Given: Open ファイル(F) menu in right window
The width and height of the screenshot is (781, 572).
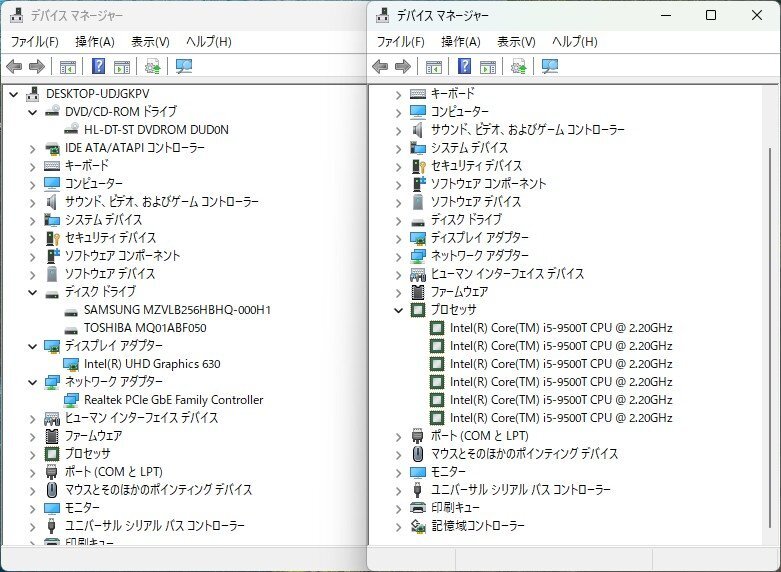Looking at the screenshot, I should pos(400,41).
